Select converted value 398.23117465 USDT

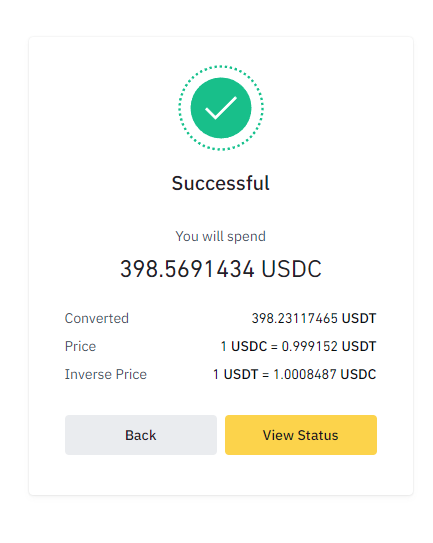[x=314, y=318]
